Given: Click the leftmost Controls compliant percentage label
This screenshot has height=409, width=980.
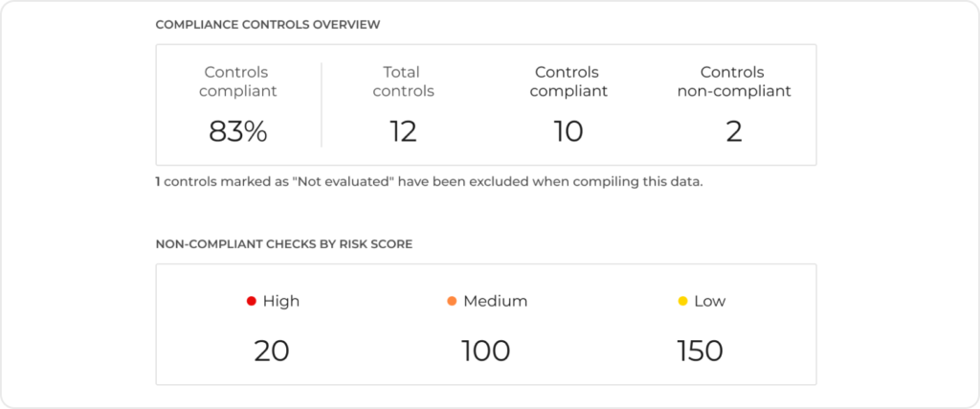Looking at the screenshot, I should 238,82.
